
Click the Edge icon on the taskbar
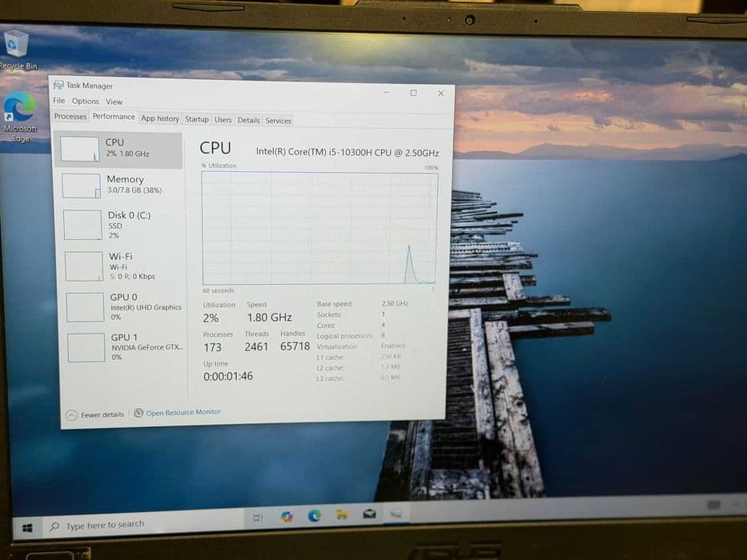click(x=315, y=515)
